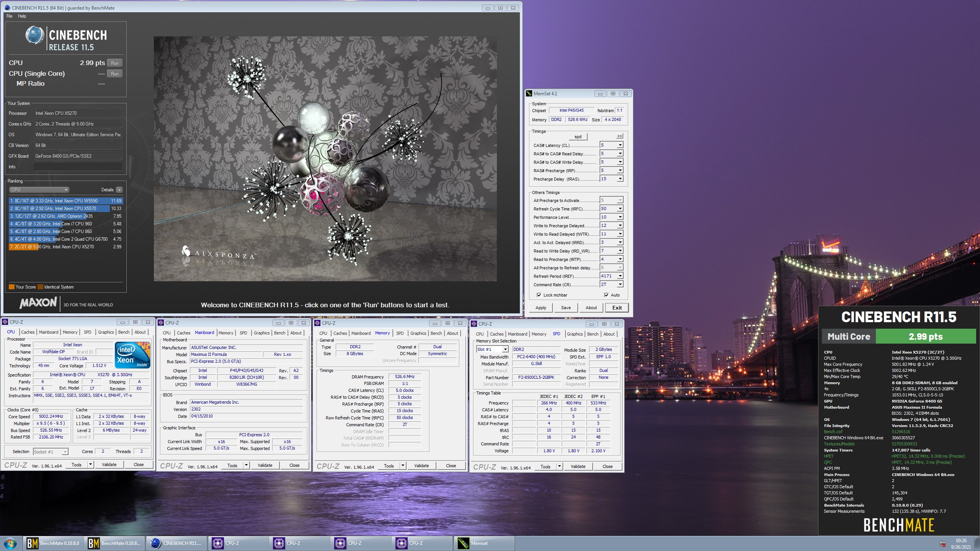The height and width of the screenshot is (551, 980).
Task: Open File menu in CINEBENCH
Action: pos(10,16)
